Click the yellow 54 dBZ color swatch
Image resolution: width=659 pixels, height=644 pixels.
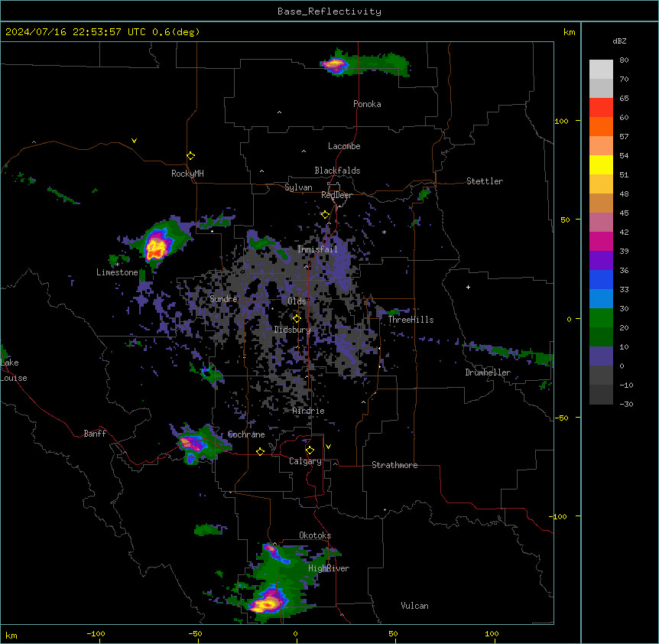point(601,164)
